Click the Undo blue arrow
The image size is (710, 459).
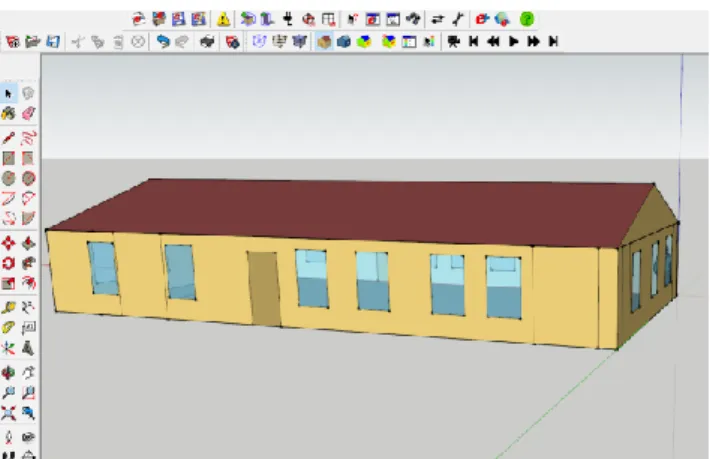162,42
